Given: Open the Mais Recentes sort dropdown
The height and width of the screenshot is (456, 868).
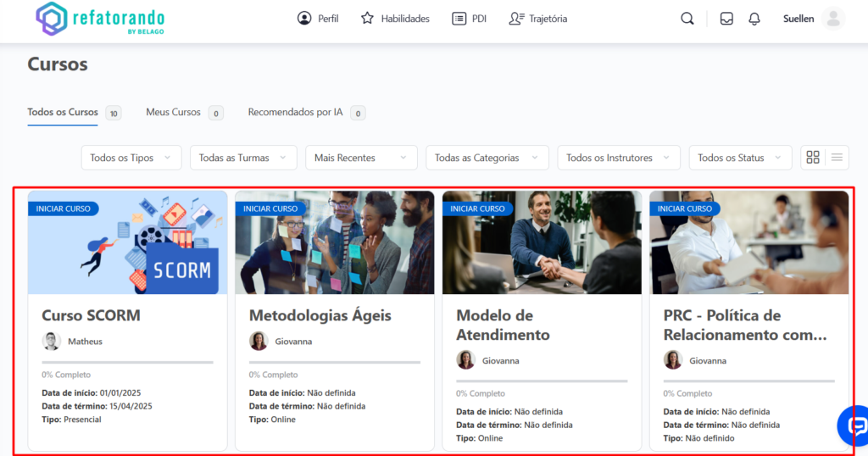Looking at the screenshot, I should [361, 158].
